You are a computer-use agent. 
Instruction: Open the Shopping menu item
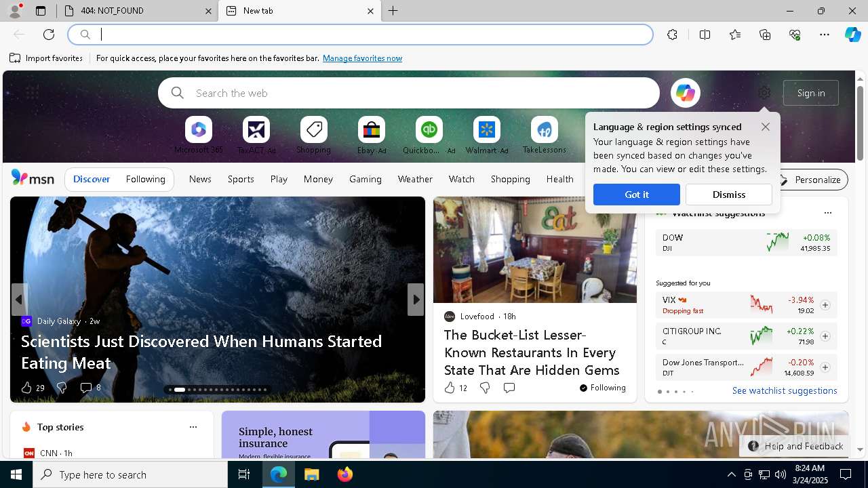tap(510, 179)
